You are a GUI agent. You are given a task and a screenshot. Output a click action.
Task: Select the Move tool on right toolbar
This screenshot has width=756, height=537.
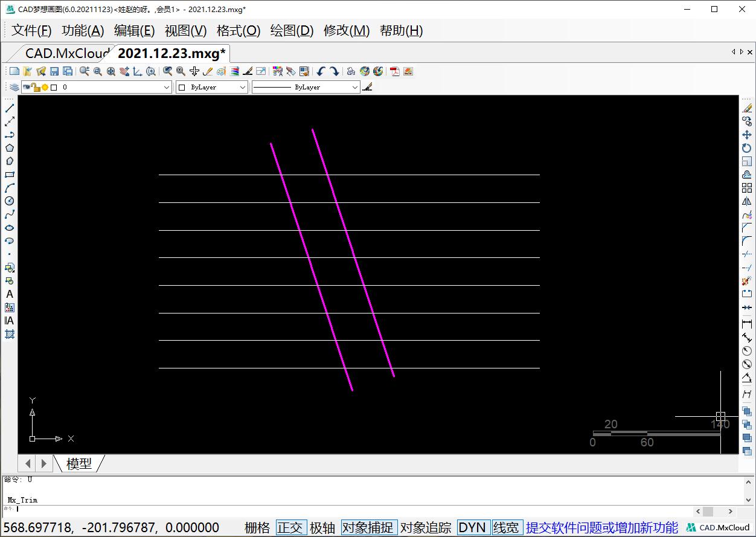[x=747, y=134]
